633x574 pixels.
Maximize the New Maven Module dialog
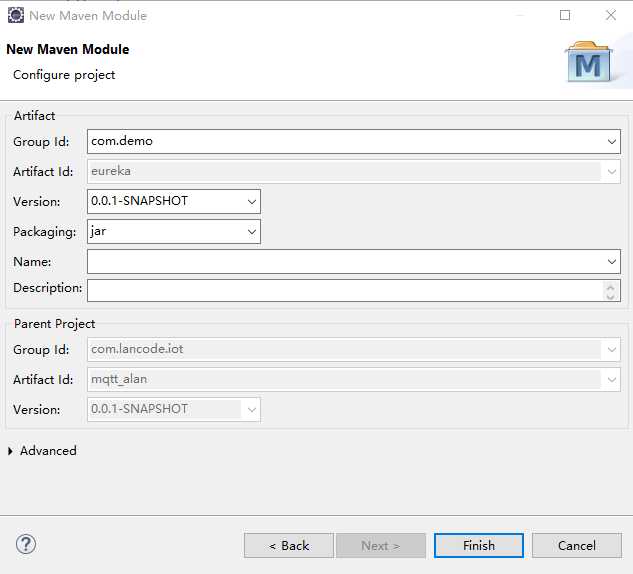565,15
